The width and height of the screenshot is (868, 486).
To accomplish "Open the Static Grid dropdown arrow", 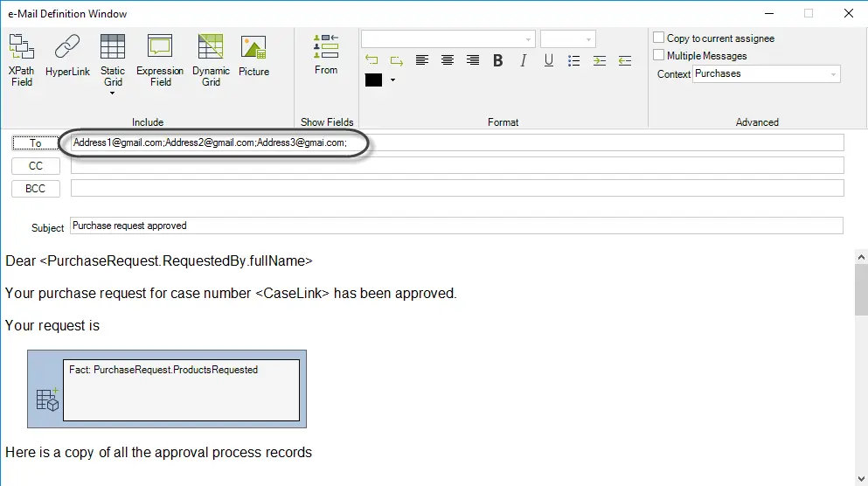I will coord(113,93).
